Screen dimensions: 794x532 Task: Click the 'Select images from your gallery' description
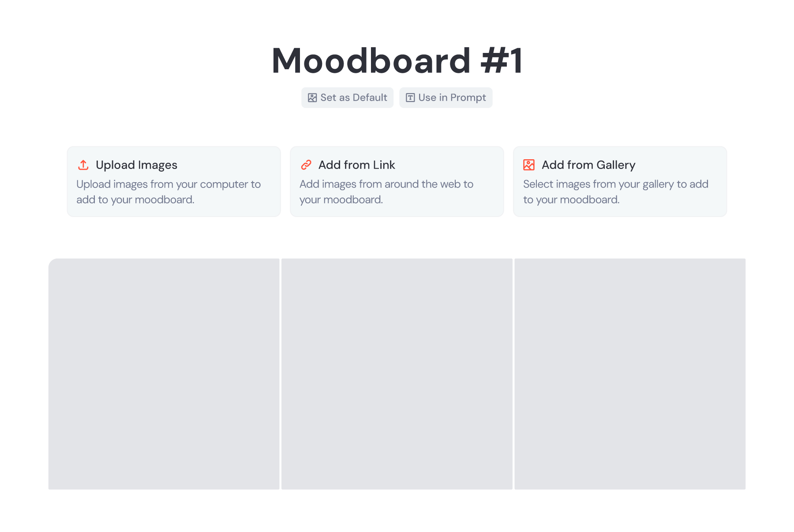616,192
